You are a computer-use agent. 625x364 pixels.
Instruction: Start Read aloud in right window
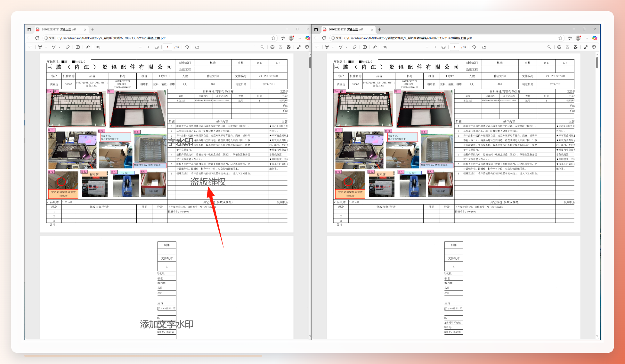[x=375, y=47]
